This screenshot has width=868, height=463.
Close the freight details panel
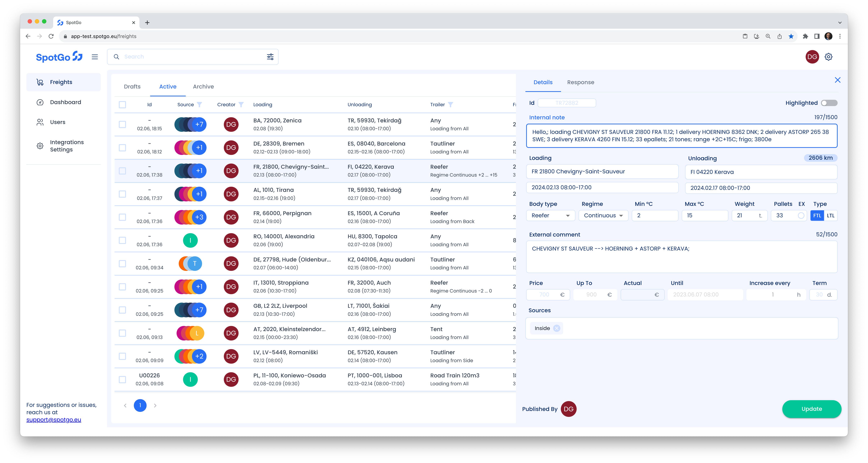tap(838, 80)
